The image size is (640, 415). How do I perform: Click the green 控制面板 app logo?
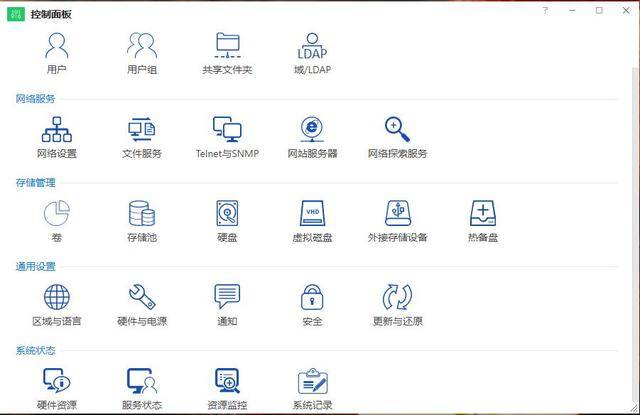pos(16,14)
